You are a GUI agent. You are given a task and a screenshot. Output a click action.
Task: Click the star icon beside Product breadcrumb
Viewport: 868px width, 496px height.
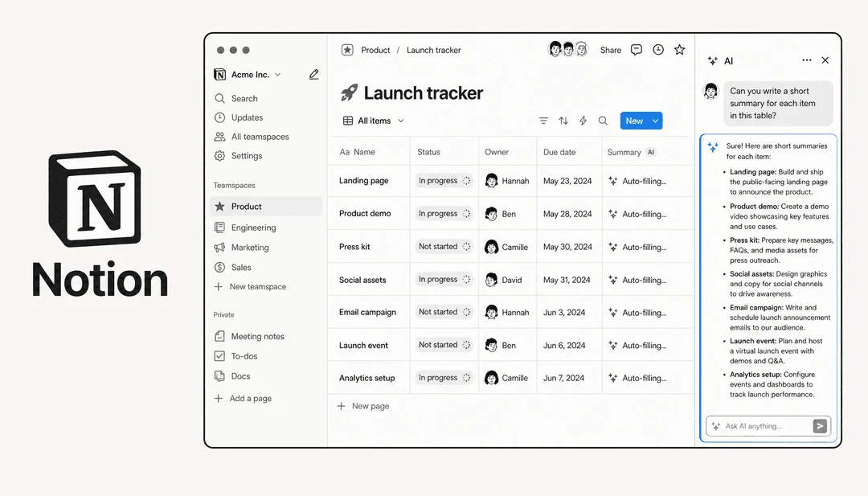(347, 50)
